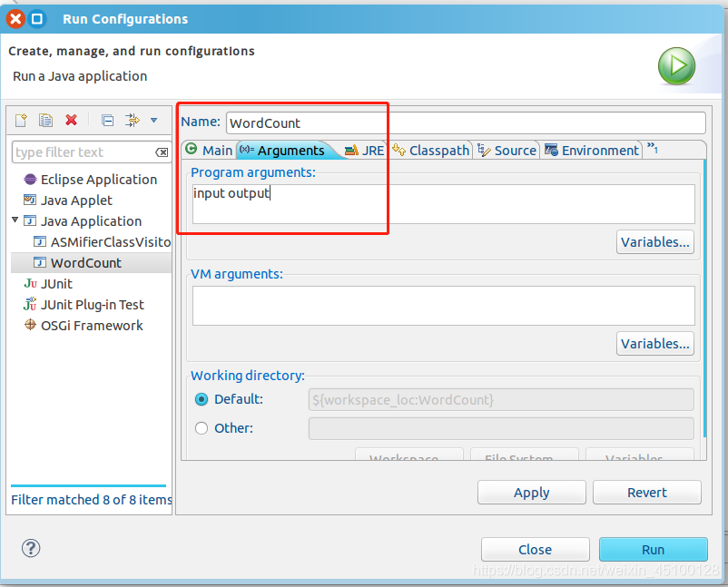Click the Revert button
Screen dimensions: 728x587
(646, 493)
